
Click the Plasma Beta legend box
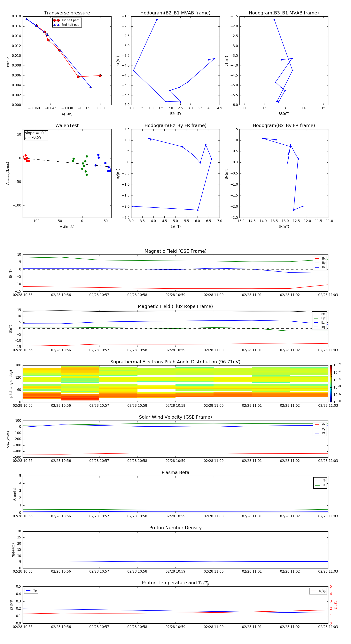(320, 482)
